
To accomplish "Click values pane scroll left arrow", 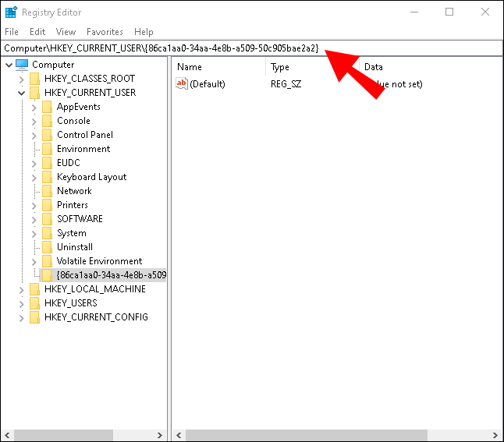I will coord(179,435).
